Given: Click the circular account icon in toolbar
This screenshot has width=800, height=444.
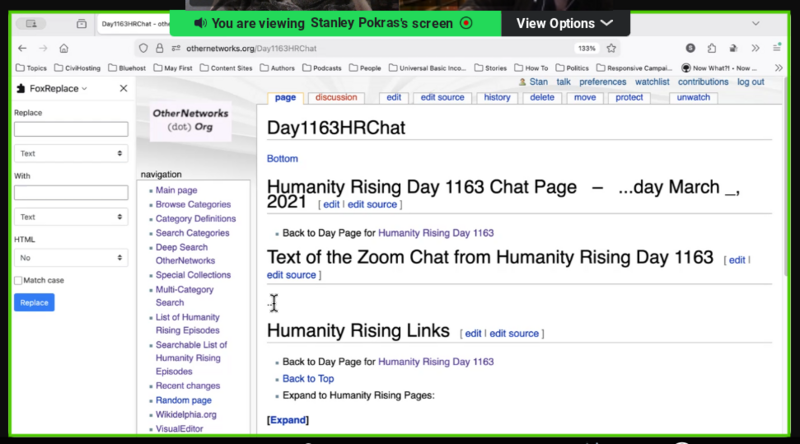Looking at the screenshot, I should pyautogui.click(x=690, y=48).
